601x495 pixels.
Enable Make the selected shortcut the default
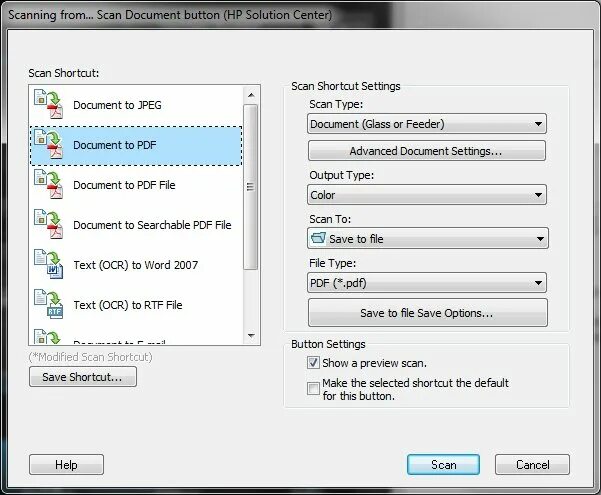[x=313, y=388]
